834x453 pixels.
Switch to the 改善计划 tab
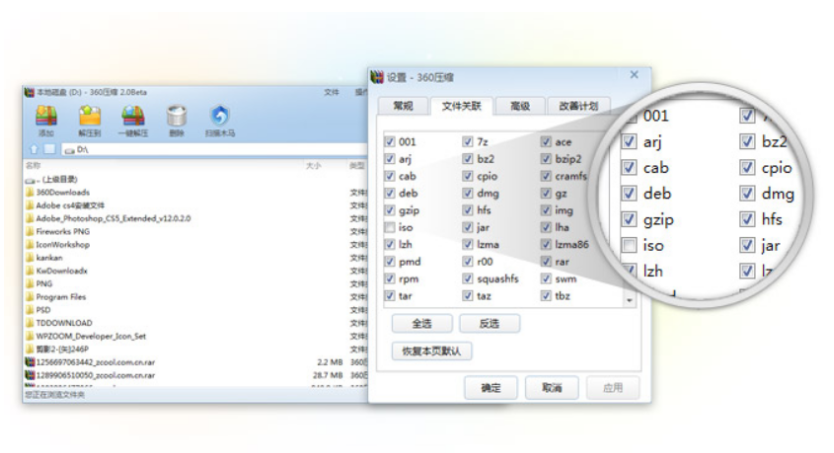[x=579, y=106]
